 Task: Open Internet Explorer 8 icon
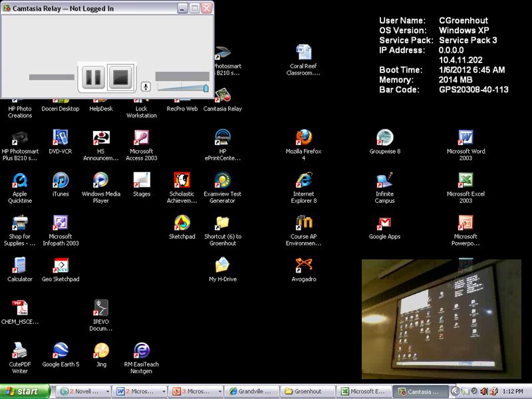click(303, 188)
